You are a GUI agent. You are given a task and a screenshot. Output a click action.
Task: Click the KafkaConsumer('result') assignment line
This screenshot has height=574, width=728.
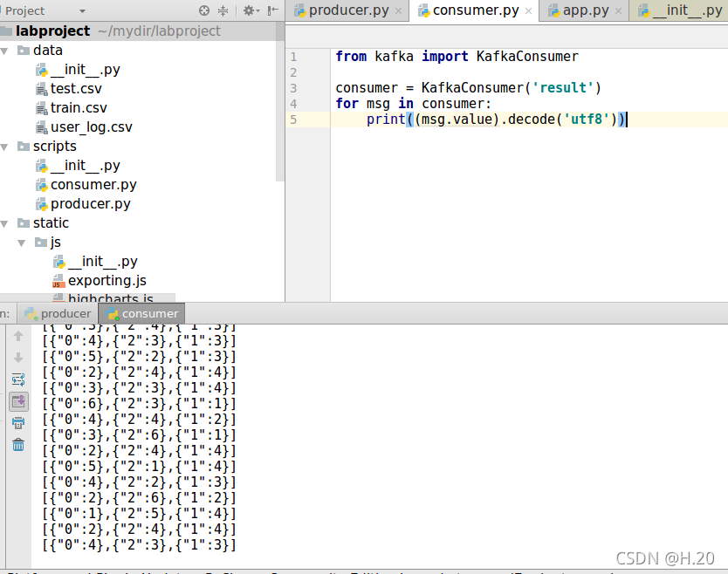(468, 88)
